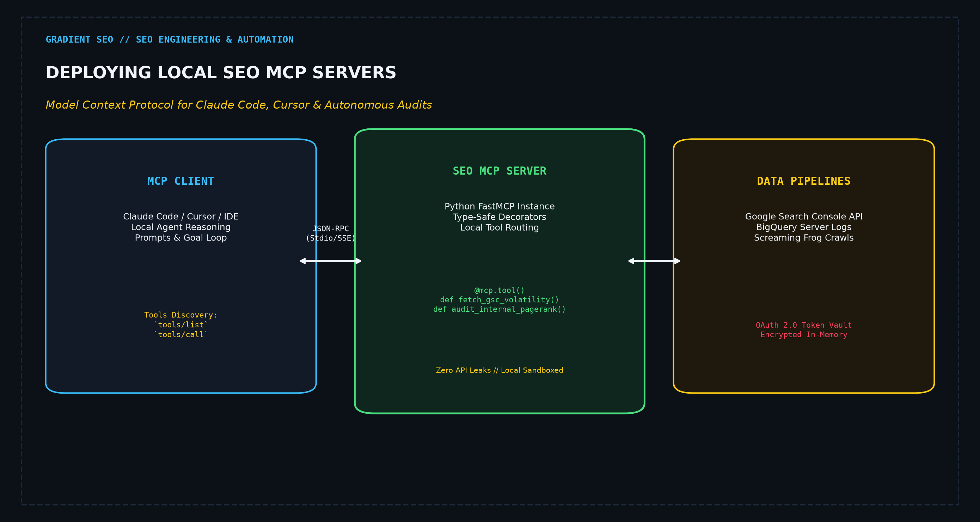The image size is (980, 522).
Task: Select the @mcp.tool() decorator text
Action: [x=500, y=291]
